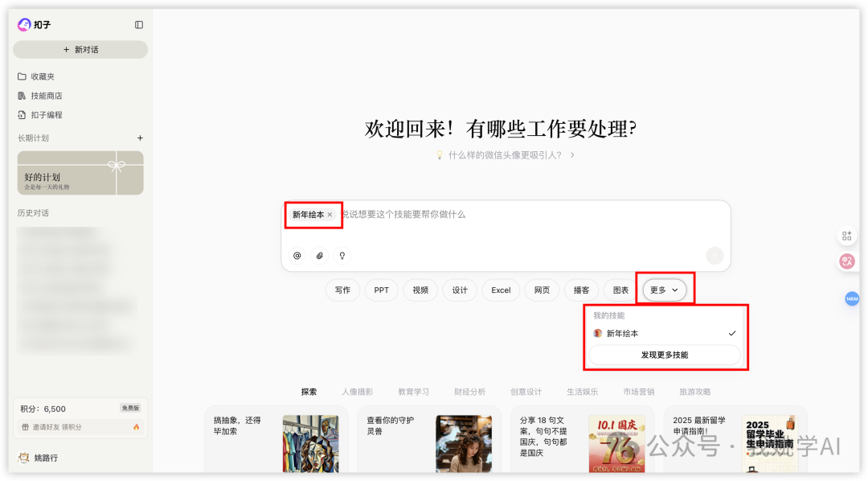
Task: Open the 技能商店 skill store
Action: click(43, 95)
